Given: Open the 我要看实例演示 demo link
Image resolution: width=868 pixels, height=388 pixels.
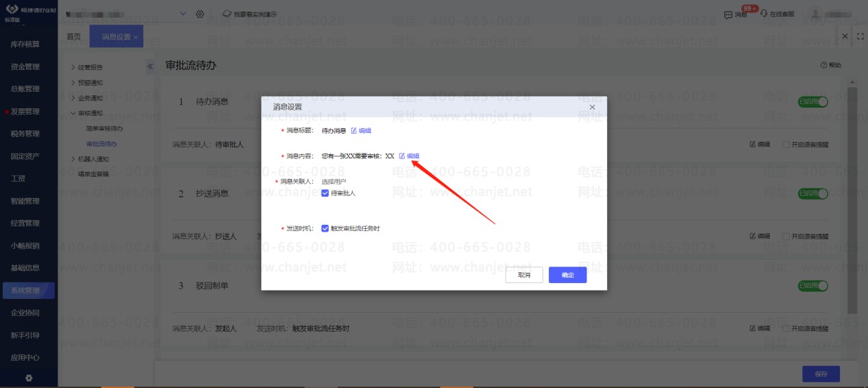Looking at the screenshot, I should click(x=250, y=14).
